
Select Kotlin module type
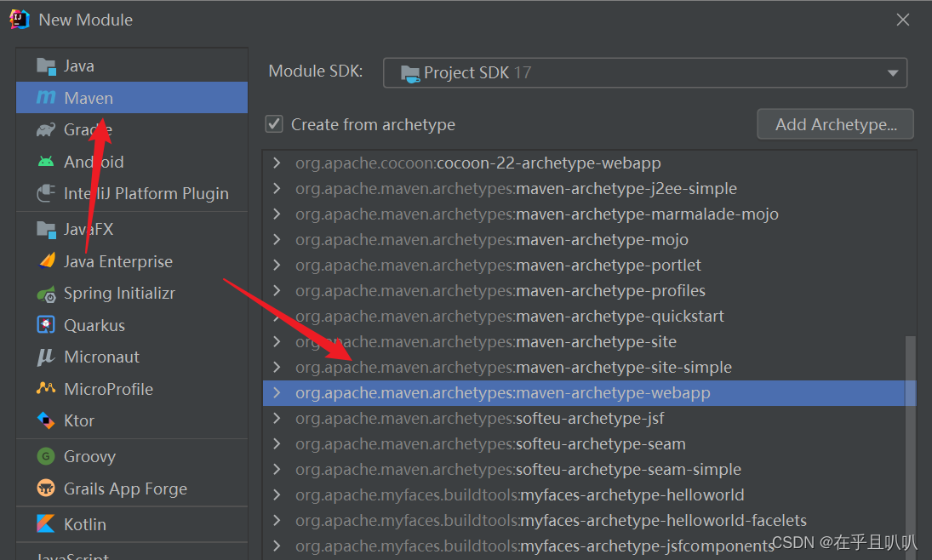132,524
